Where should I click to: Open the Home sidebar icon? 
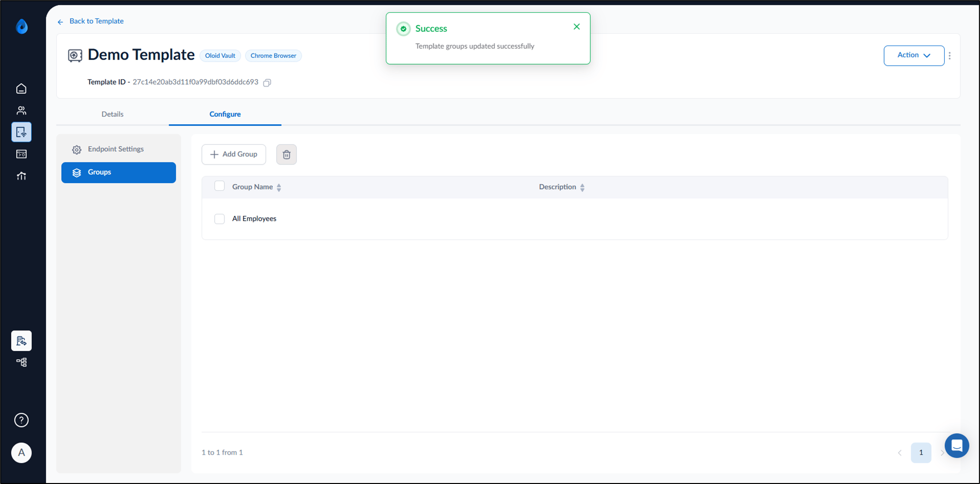22,89
